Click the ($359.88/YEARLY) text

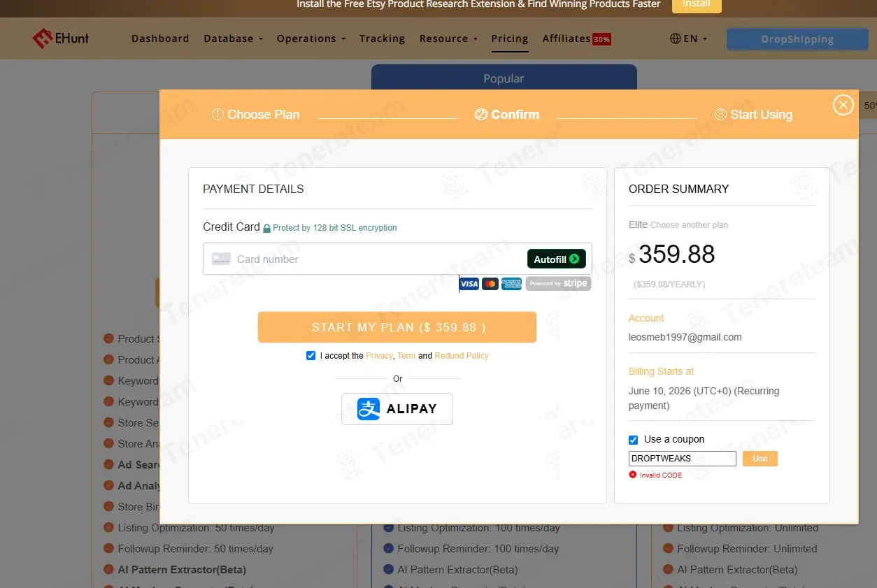click(x=669, y=285)
